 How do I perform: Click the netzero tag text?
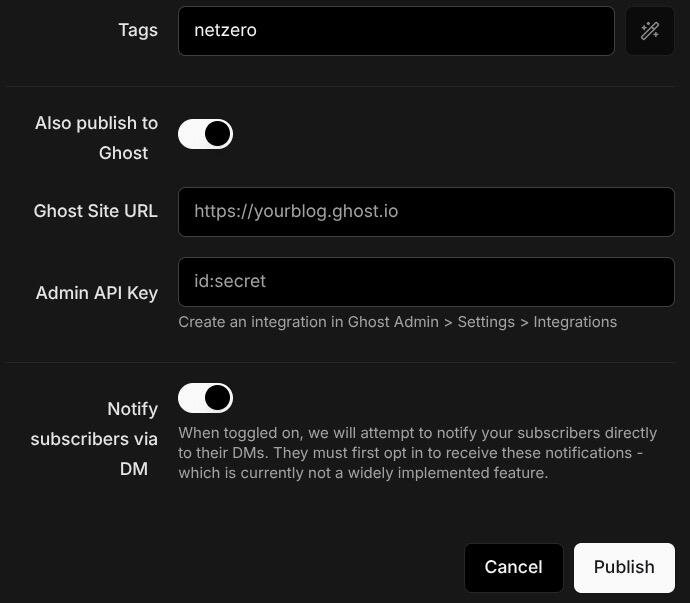click(x=225, y=30)
